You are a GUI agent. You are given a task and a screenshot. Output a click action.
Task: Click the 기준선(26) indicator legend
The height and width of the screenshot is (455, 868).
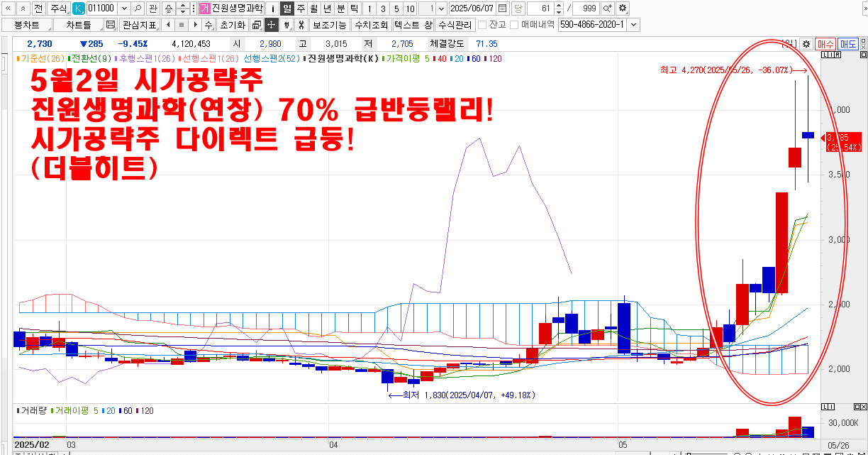coord(42,58)
